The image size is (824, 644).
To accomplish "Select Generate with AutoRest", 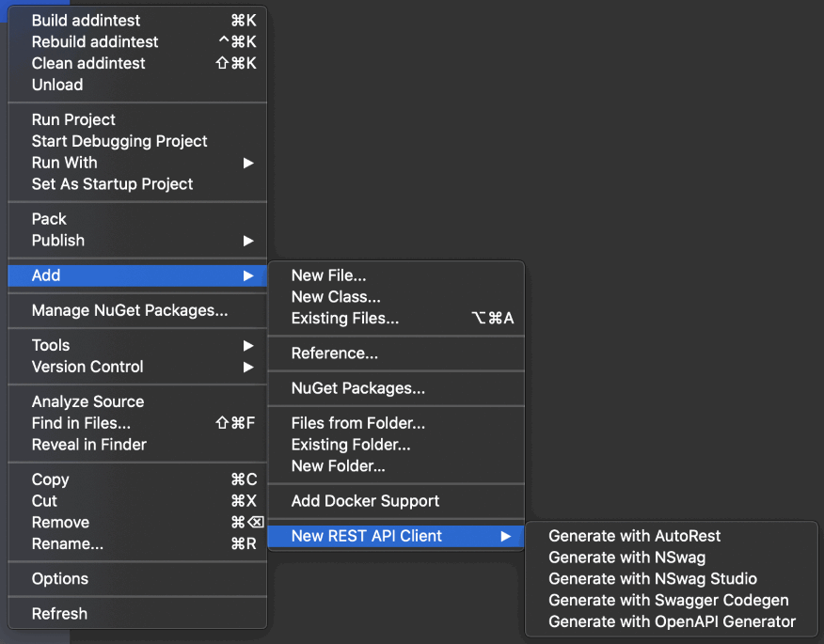I will click(x=672, y=536).
